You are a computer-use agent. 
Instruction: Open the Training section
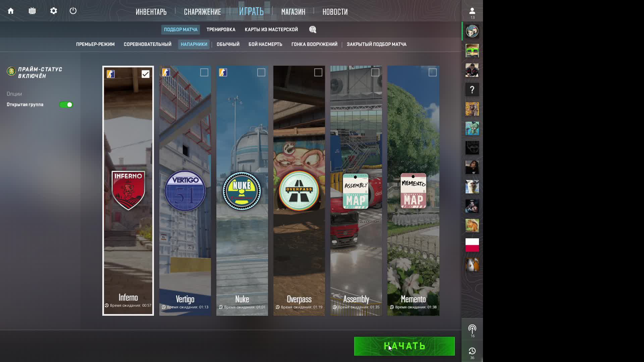pos(221,29)
